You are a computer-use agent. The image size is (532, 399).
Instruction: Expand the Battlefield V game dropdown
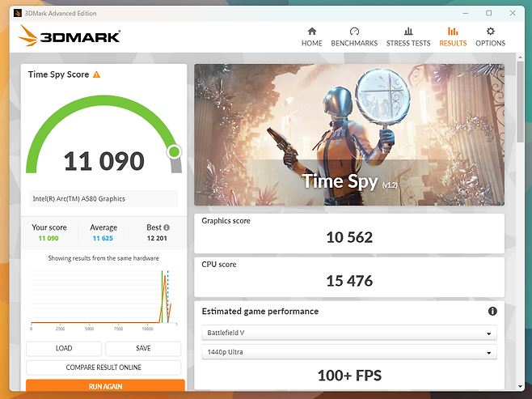[348, 333]
